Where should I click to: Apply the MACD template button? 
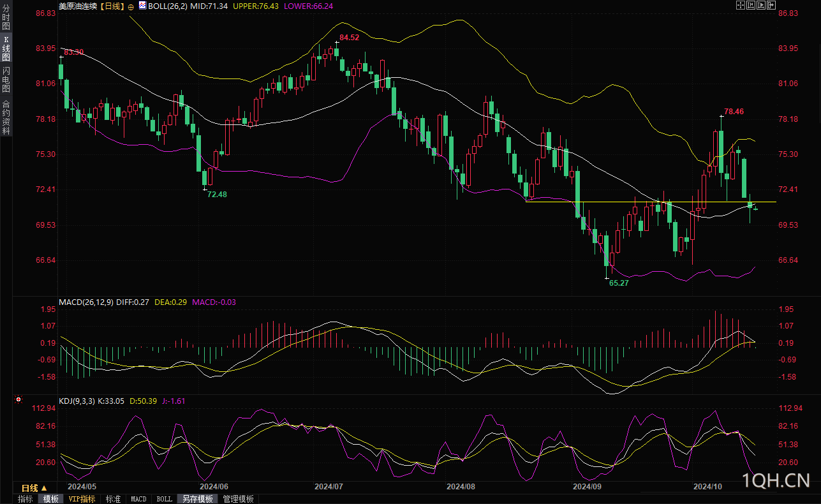coord(138,499)
